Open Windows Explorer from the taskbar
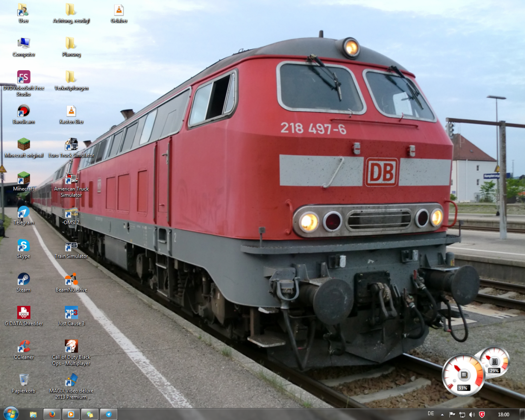The width and height of the screenshot is (525, 420). tap(33, 414)
